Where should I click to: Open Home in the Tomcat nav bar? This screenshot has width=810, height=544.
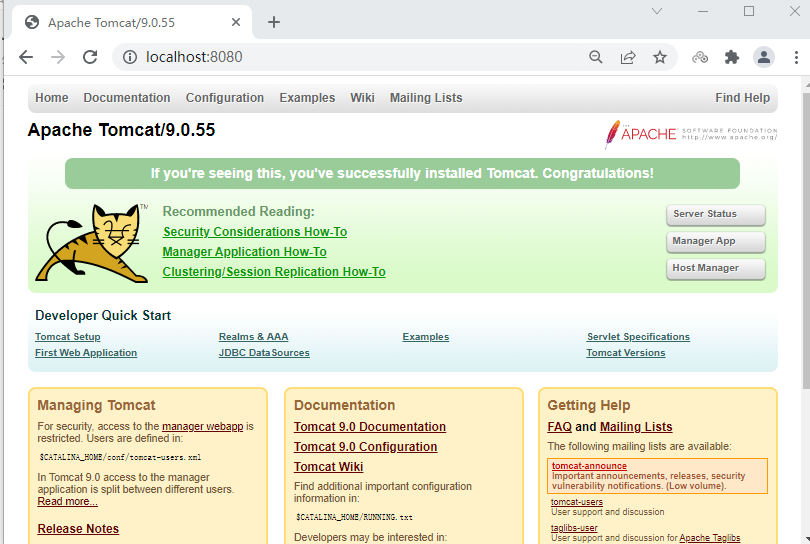click(x=52, y=98)
